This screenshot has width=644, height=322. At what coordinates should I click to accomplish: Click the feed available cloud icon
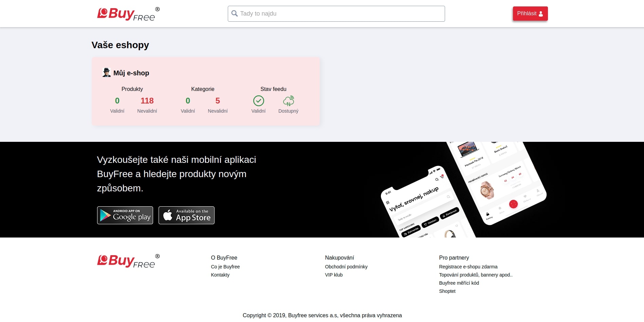(289, 101)
